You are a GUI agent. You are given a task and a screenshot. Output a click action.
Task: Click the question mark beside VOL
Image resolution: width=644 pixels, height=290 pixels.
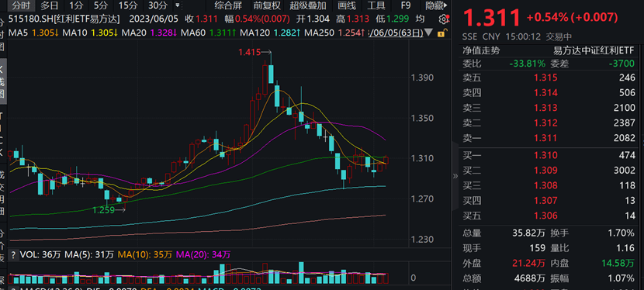[x=13, y=255]
